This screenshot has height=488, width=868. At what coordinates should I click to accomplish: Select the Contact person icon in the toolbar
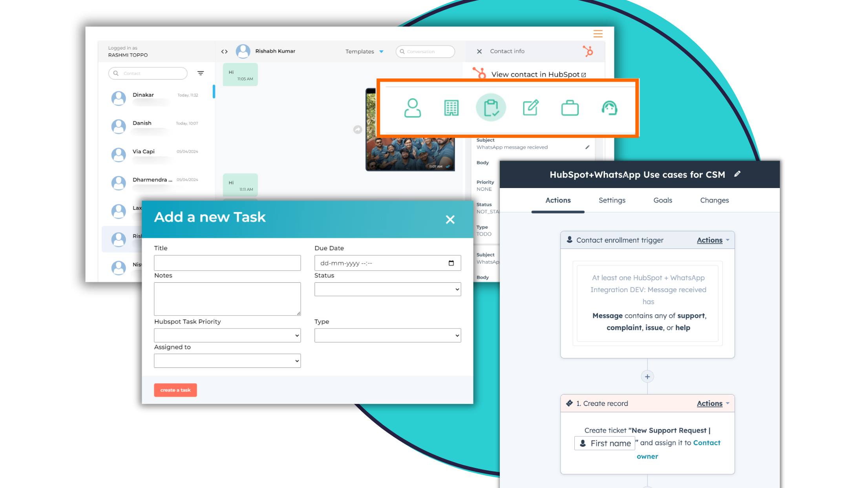point(413,108)
